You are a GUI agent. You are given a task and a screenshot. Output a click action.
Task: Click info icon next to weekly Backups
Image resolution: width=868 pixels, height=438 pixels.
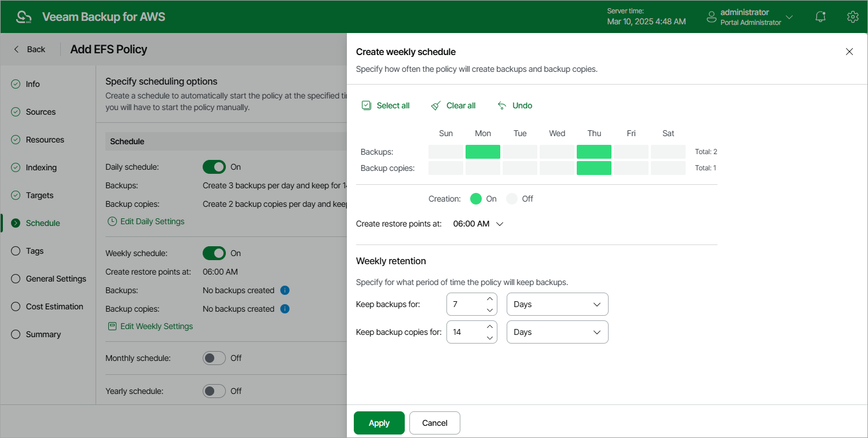point(284,290)
